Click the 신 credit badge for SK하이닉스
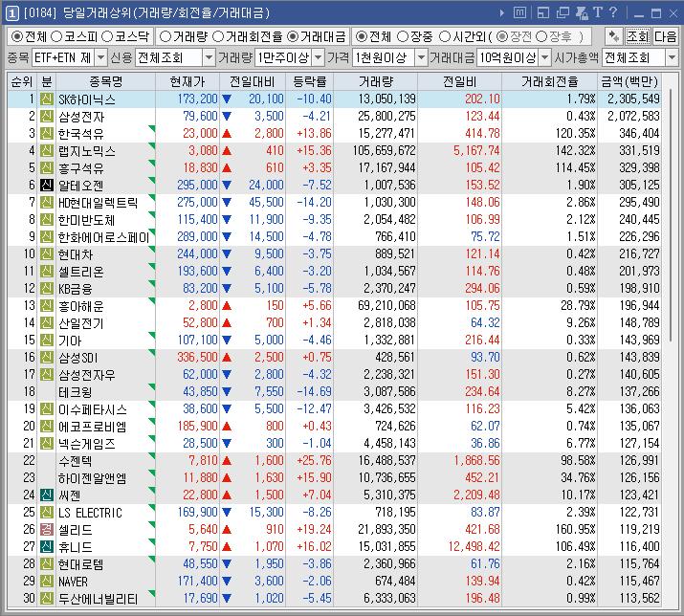This screenshot has height=616, width=684. click(47, 99)
